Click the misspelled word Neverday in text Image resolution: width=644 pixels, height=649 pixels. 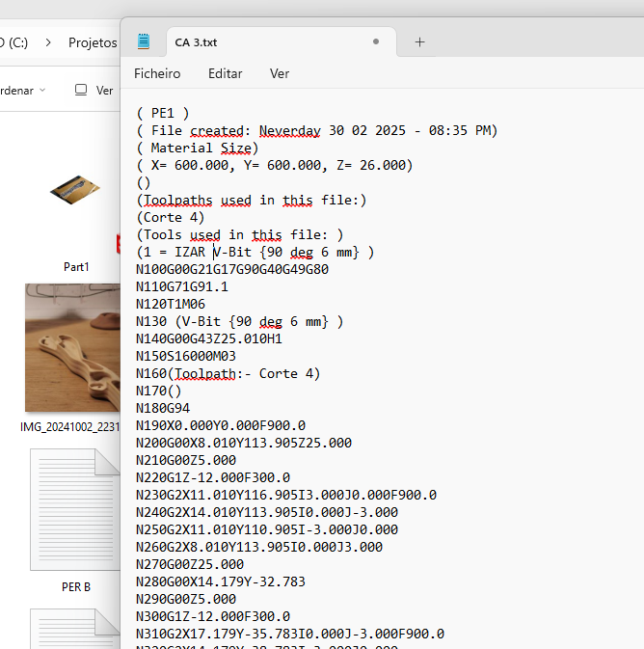pos(289,130)
